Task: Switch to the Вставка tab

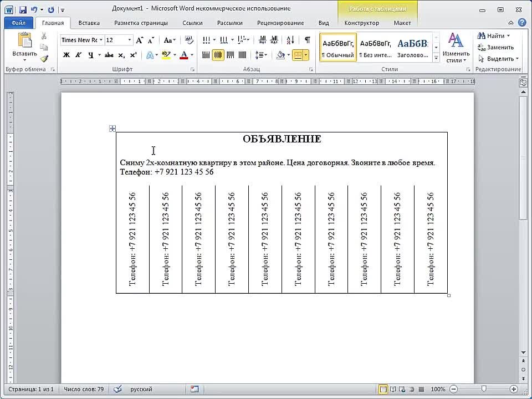Action: pyautogui.click(x=89, y=23)
